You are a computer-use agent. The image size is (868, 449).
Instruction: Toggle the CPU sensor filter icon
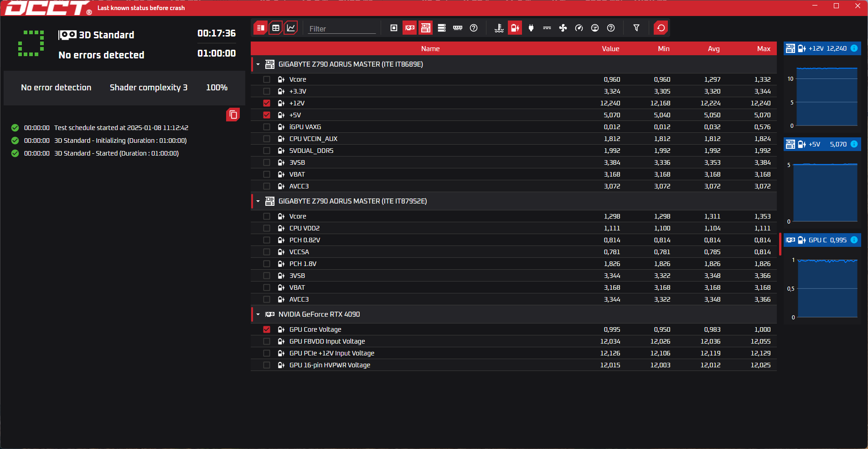[394, 28]
